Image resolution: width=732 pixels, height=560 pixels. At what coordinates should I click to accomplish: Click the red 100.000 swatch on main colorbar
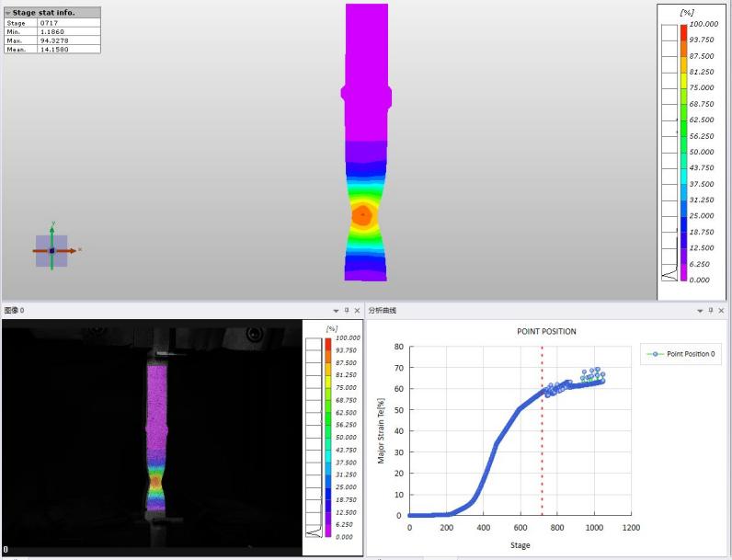(x=683, y=29)
